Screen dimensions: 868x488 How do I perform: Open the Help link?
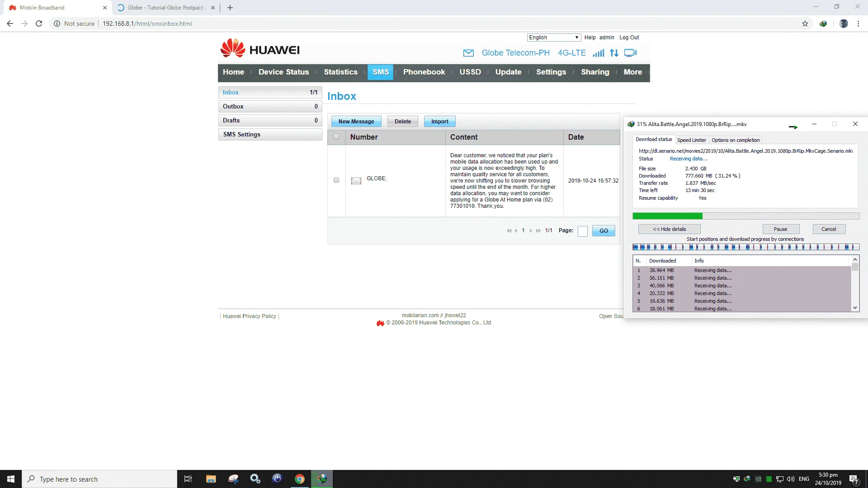[x=590, y=38]
